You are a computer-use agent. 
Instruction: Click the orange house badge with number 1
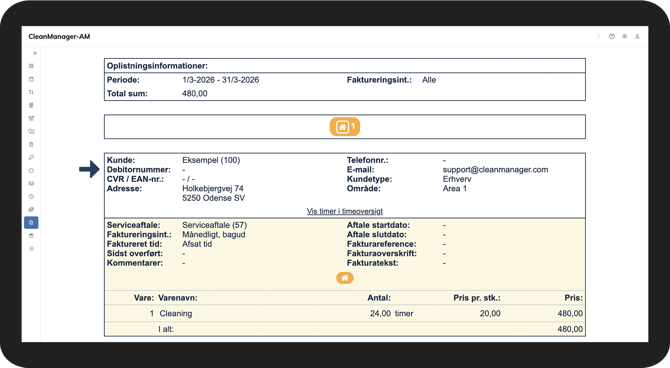pos(345,127)
